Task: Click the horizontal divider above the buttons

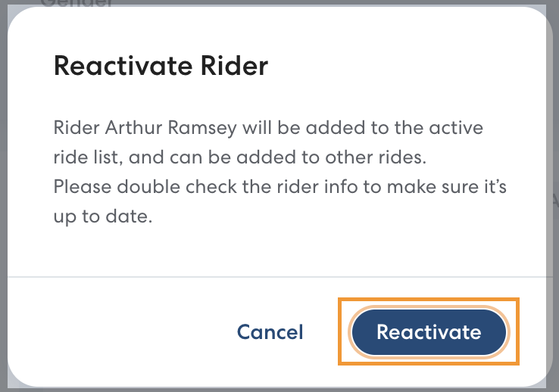Action: click(279, 277)
